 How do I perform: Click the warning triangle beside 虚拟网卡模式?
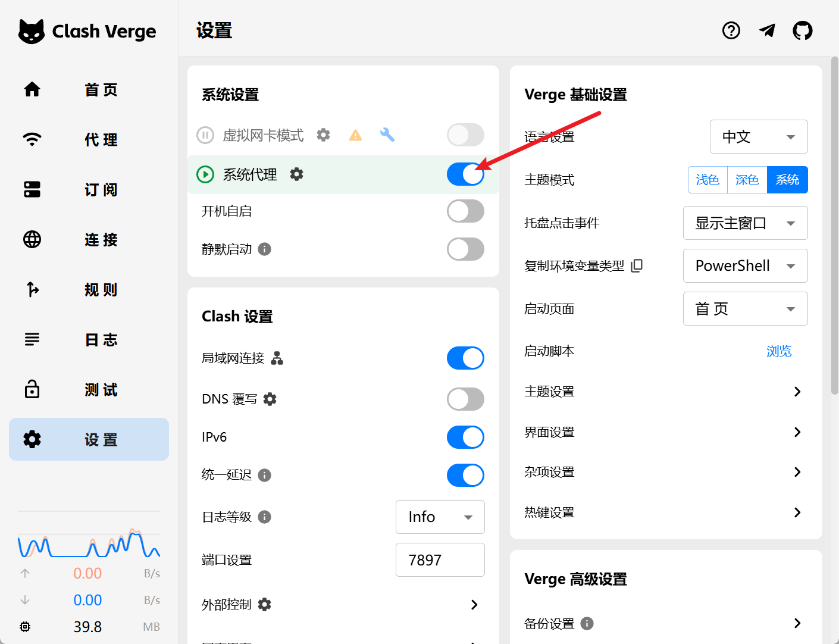(355, 135)
